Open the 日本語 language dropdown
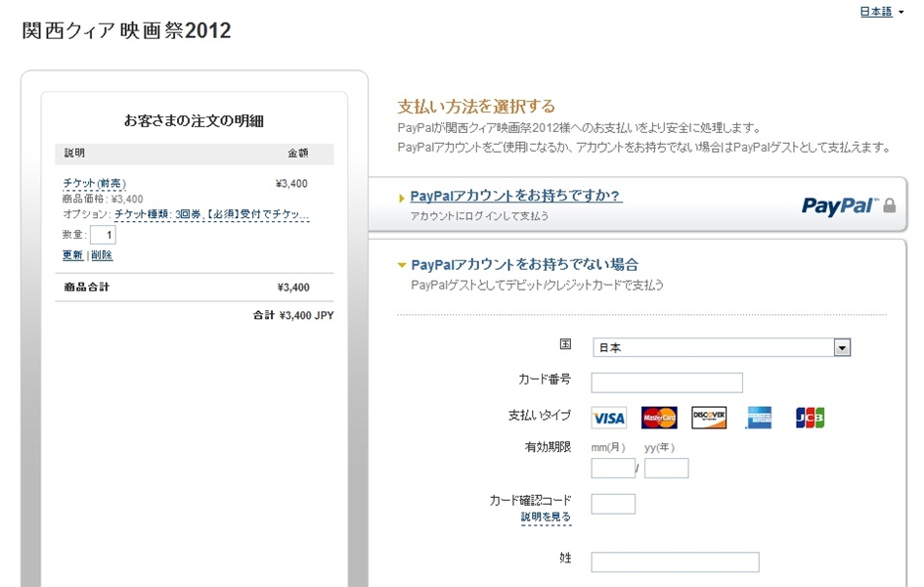The height and width of the screenshot is (587, 924). tap(882, 11)
